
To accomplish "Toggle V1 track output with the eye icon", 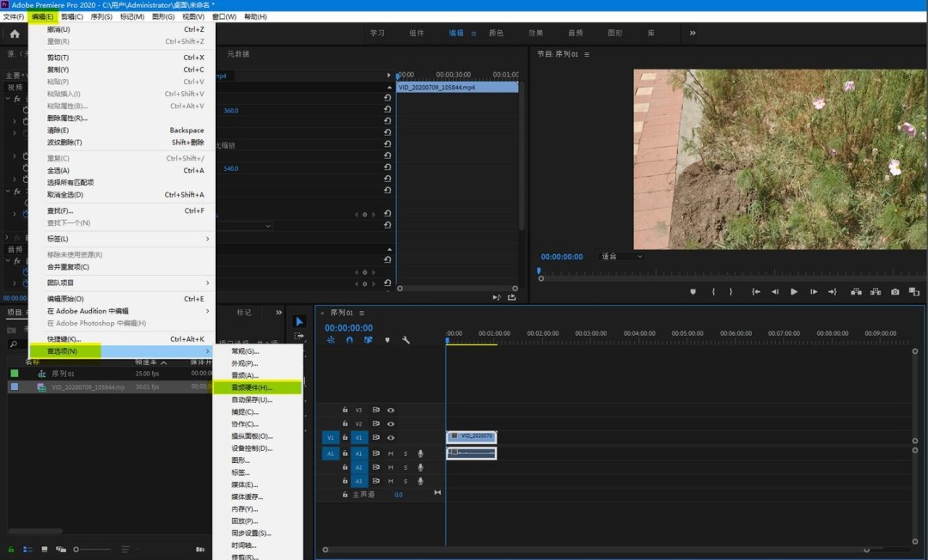I will tap(391, 438).
